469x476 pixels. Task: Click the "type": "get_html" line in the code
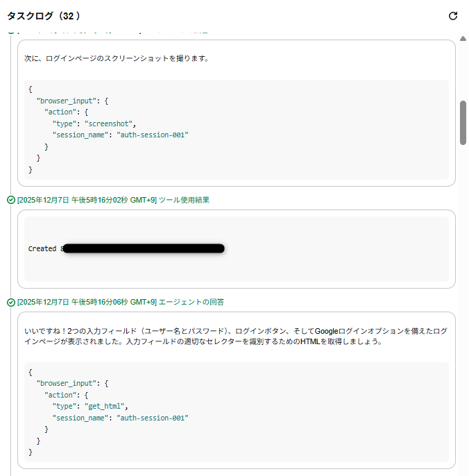click(89, 407)
